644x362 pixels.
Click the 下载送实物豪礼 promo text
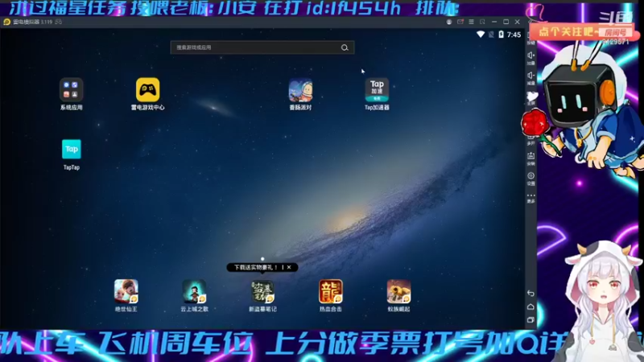[x=255, y=267]
